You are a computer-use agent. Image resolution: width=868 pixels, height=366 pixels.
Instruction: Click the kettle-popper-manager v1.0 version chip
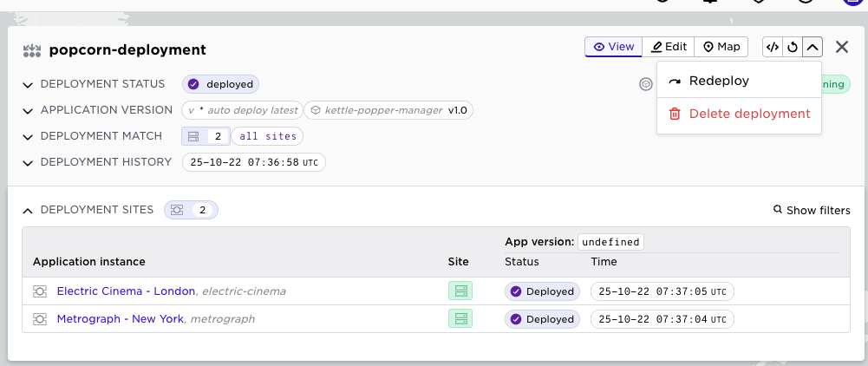388,110
